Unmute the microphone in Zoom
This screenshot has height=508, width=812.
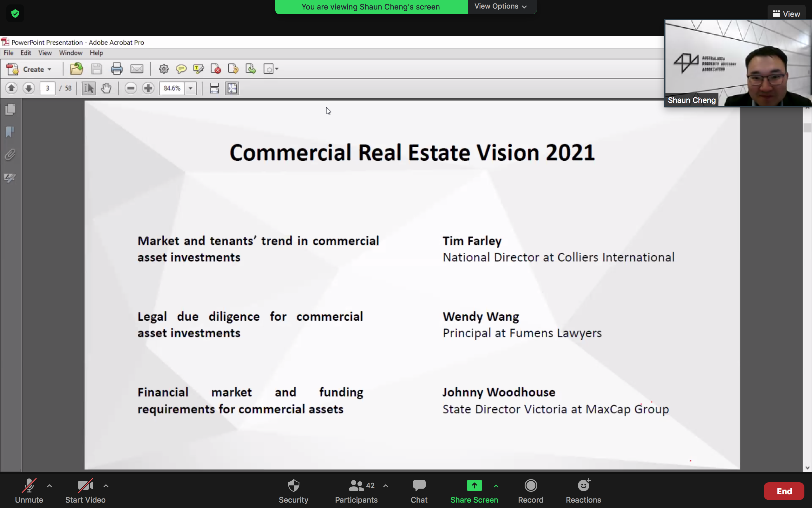(29, 491)
